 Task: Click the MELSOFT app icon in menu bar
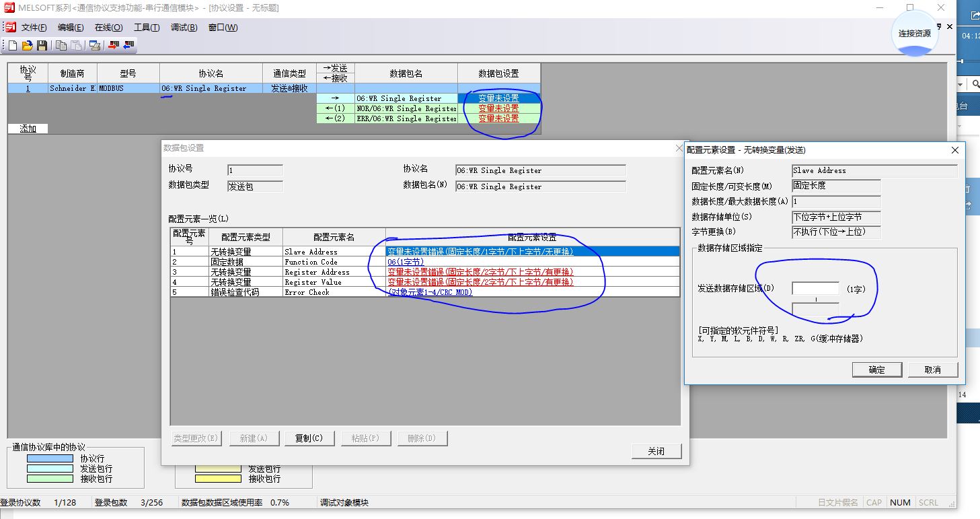pyautogui.click(x=10, y=28)
